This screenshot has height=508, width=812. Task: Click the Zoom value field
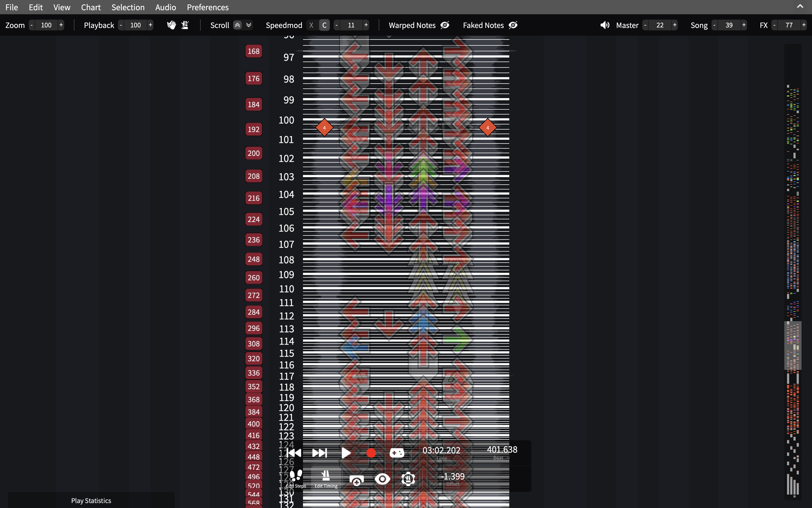tap(46, 25)
